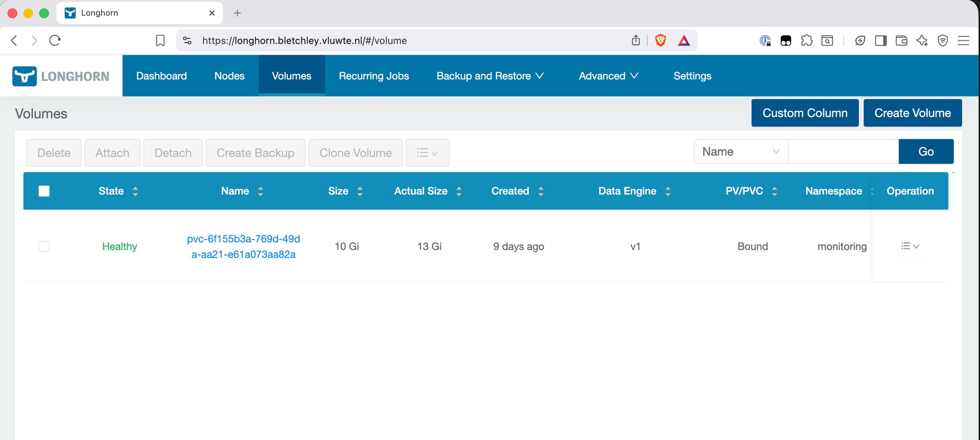Select all volumes with header checkbox

tap(44, 191)
